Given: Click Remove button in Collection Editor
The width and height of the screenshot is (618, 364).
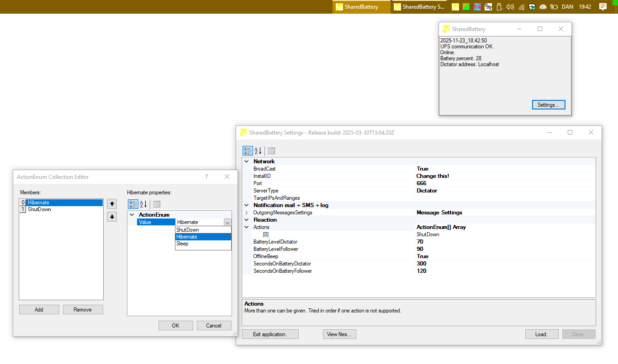Looking at the screenshot, I should coord(83,310).
